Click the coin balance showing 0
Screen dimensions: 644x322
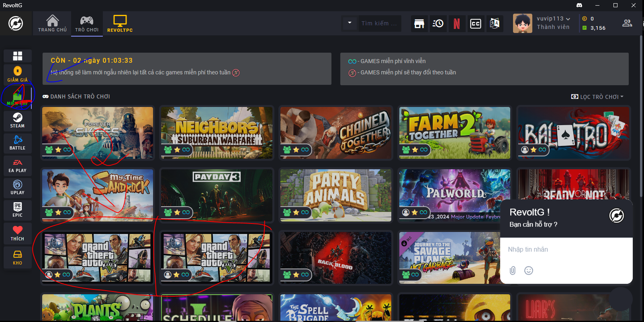(588, 18)
